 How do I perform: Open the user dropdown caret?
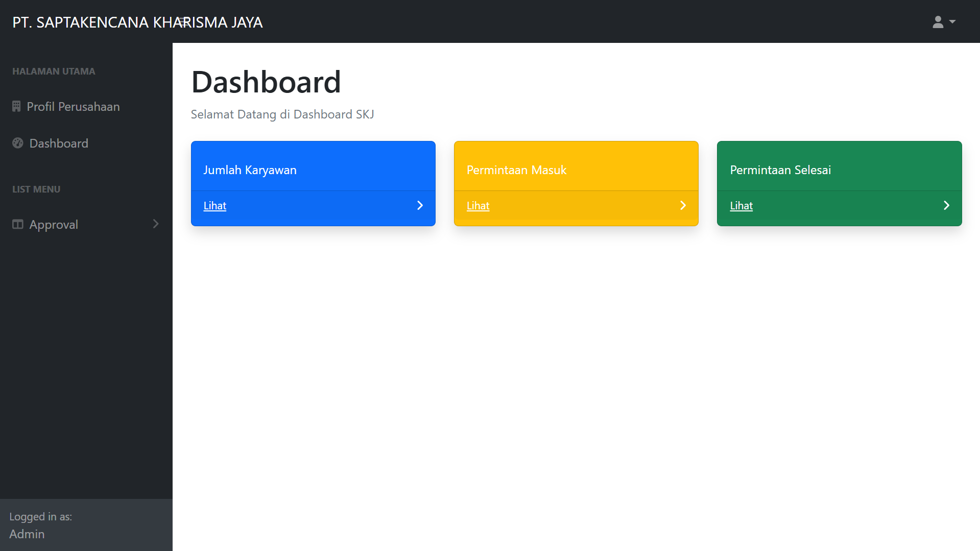pyautogui.click(x=952, y=22)
